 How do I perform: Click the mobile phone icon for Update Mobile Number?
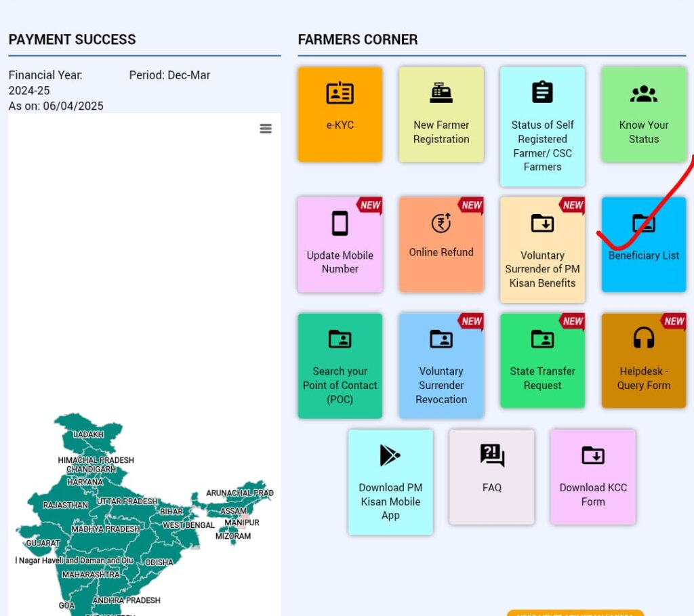tap(340, 223)
